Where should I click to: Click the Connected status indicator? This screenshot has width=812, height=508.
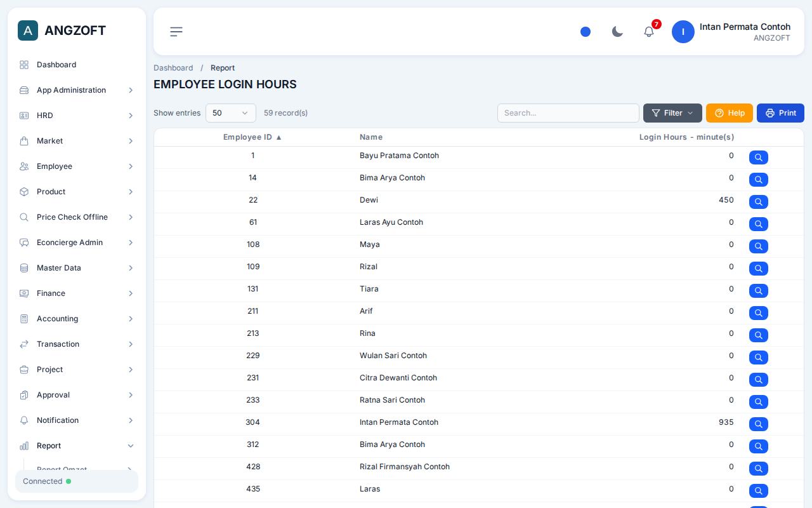click(x=77, y=481)
